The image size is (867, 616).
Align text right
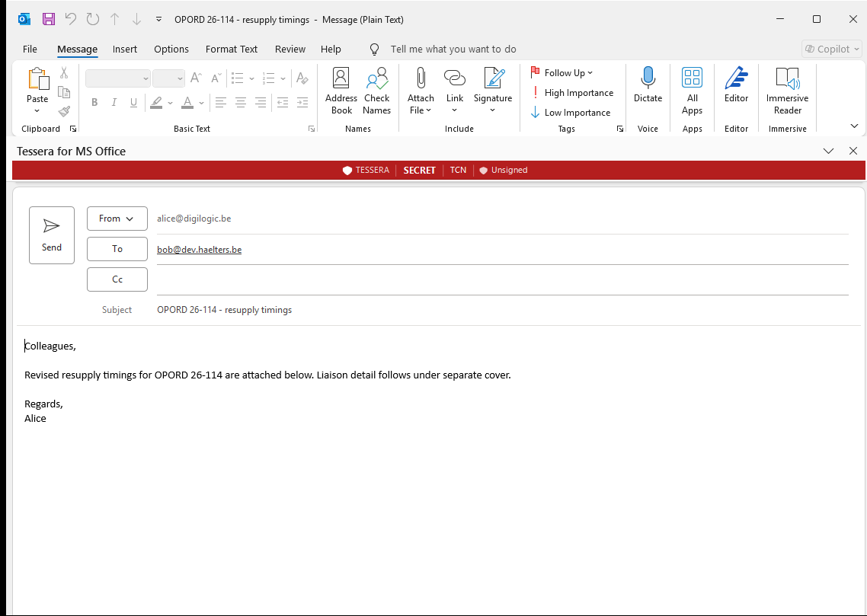click(261, 102)
